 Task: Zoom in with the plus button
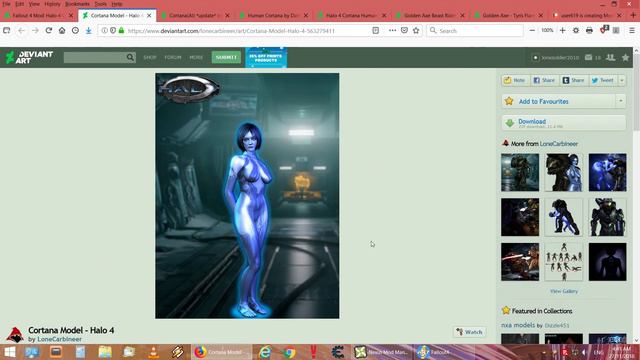(x=562, y=31)
